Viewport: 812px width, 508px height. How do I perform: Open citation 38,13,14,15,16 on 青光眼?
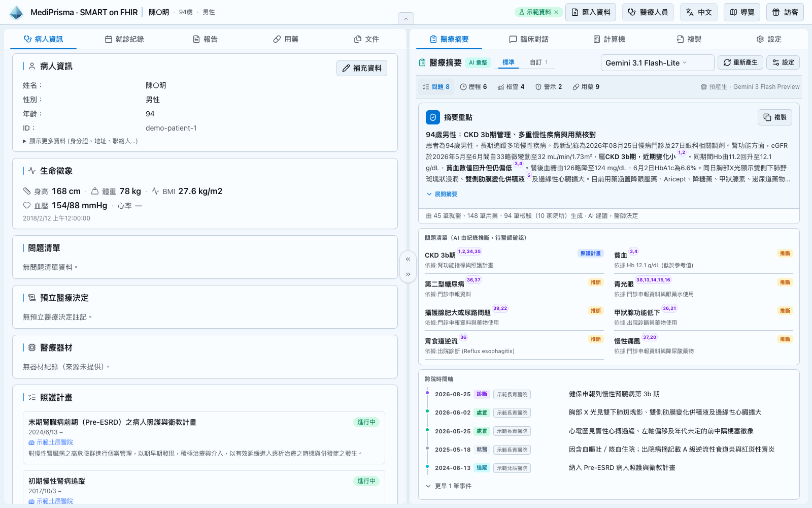(x=653, y=280)
